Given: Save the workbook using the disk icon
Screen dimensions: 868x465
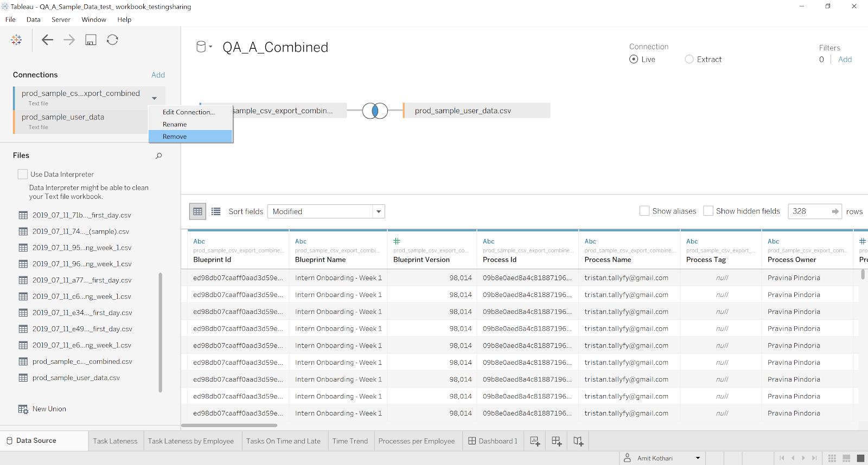Looking at the screenshot, I should 91,40.
